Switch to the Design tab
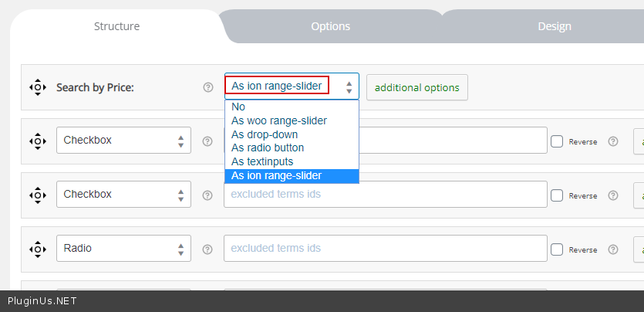This screenshot has height=312, width=644. coord(555,26)
